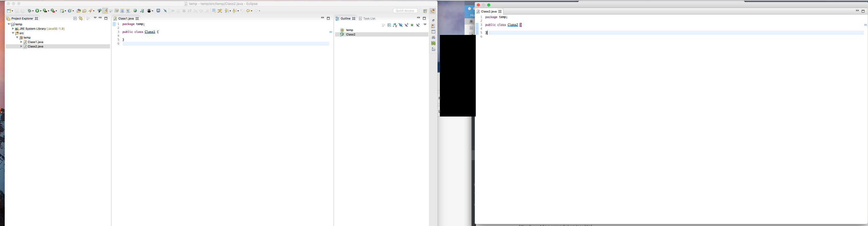The height and width of the screenshot is (226, 868).
Task: Click the green zoom button of detached window
Action: pyautogui.click(x=489, y=5)
